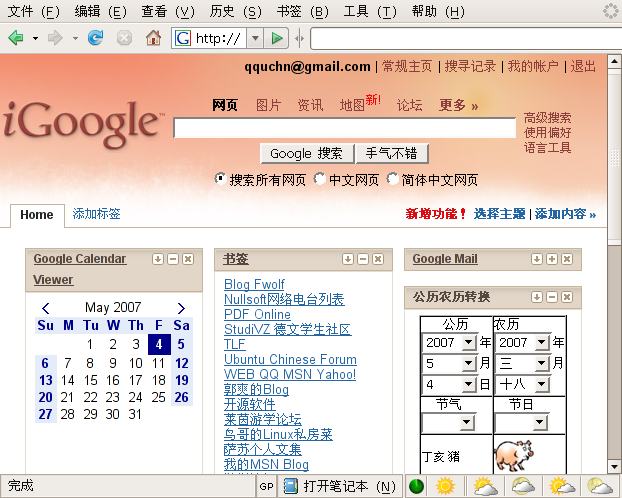Click the page scrollbar down arrow
This screenshot has width=622, height=498.
[614, 466]
